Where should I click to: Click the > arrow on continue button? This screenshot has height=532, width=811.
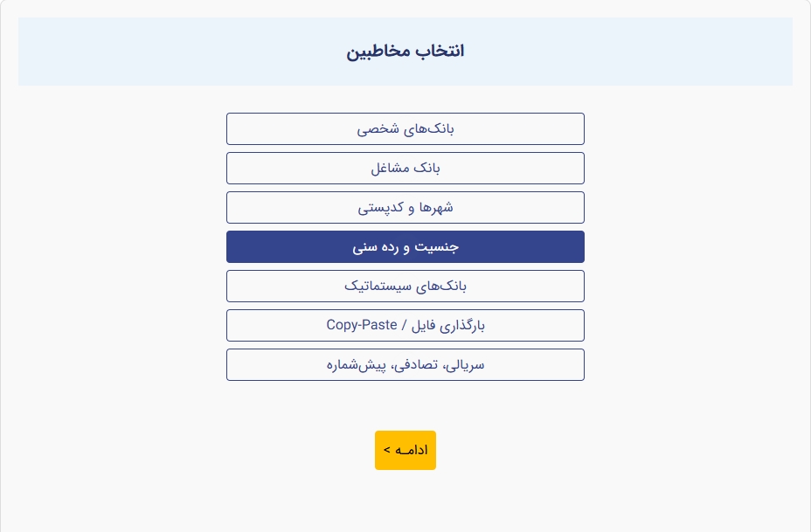pyautogui.click(x=387, y=450)
